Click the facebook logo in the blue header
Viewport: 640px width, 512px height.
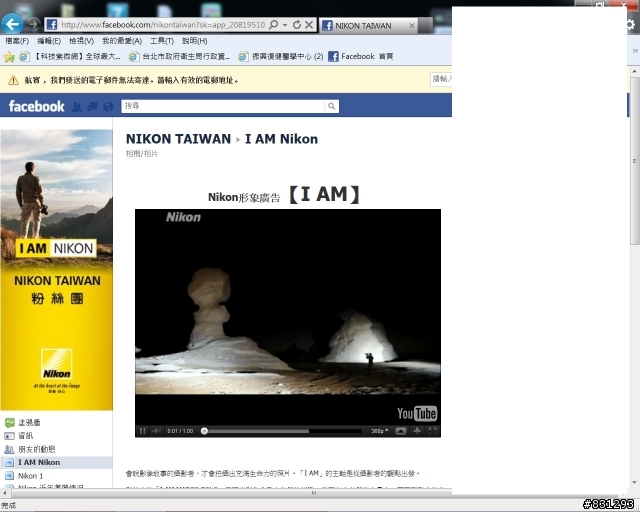coord(36,106)
